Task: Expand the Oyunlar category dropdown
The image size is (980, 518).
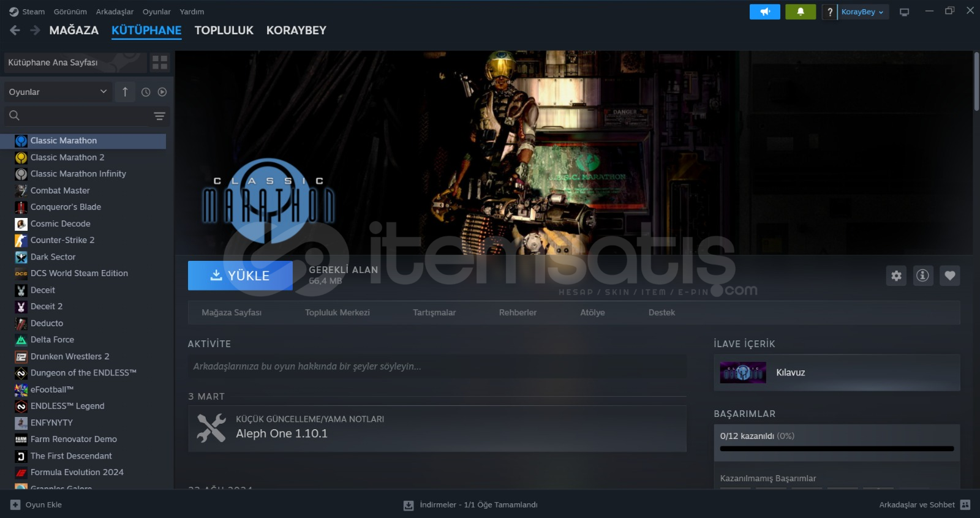Action: click(x=58, y=92)
